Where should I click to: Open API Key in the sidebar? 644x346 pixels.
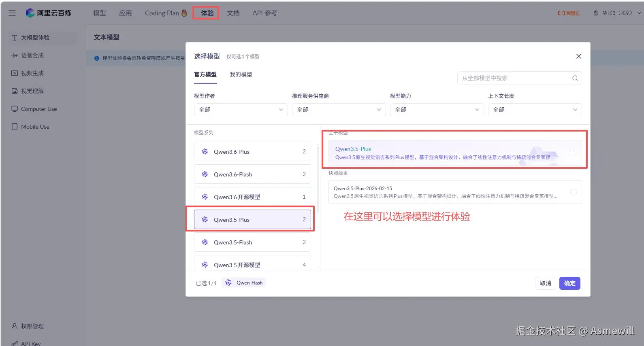pos(43,342)
